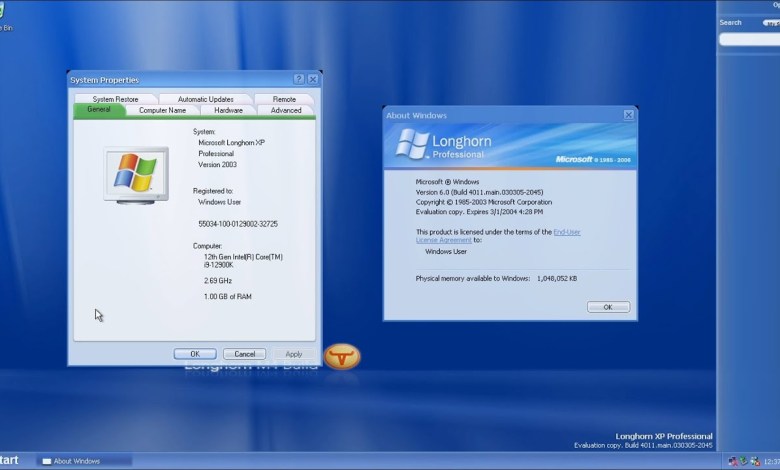780x470 pixels.
Task: Open the Automatic Updates tab
Action: (205, 99)
